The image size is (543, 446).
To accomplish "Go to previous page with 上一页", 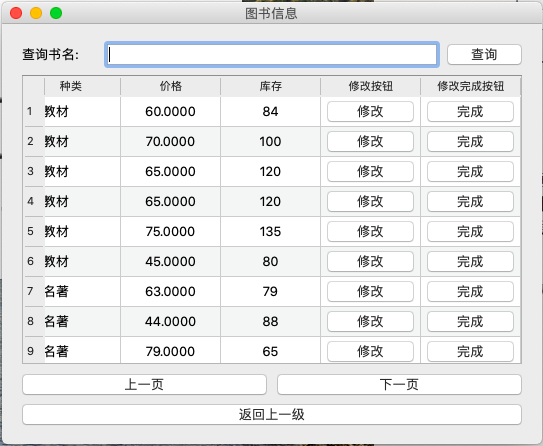I will pyautogui.click(x=144, y=384).
